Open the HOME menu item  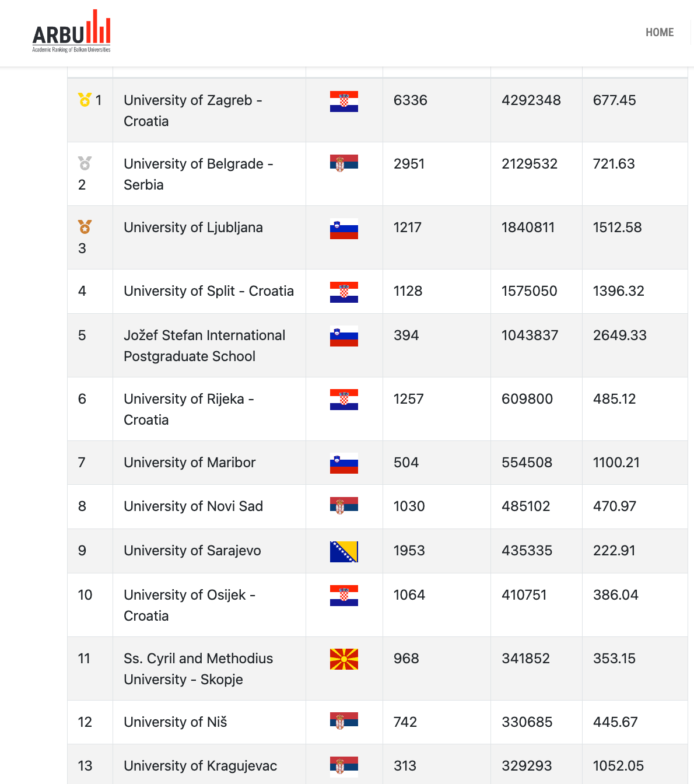(659, 33)
